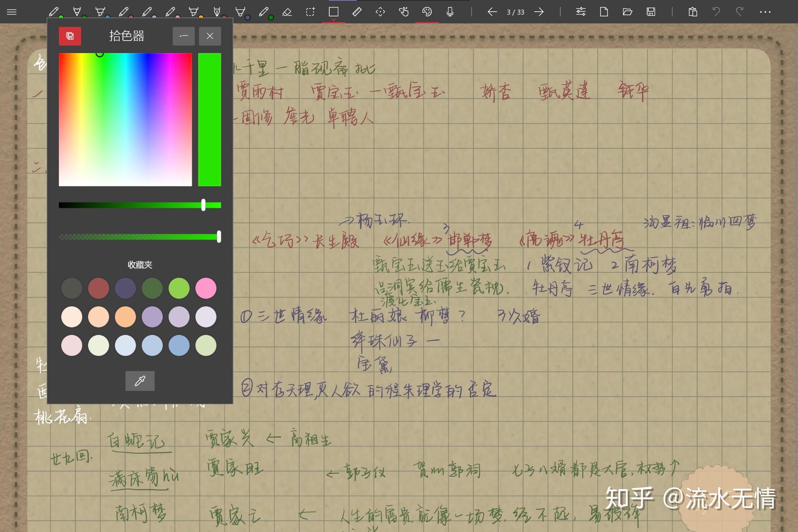
Task: Select the bright green pencil tool
Action: tap(54, 12)
